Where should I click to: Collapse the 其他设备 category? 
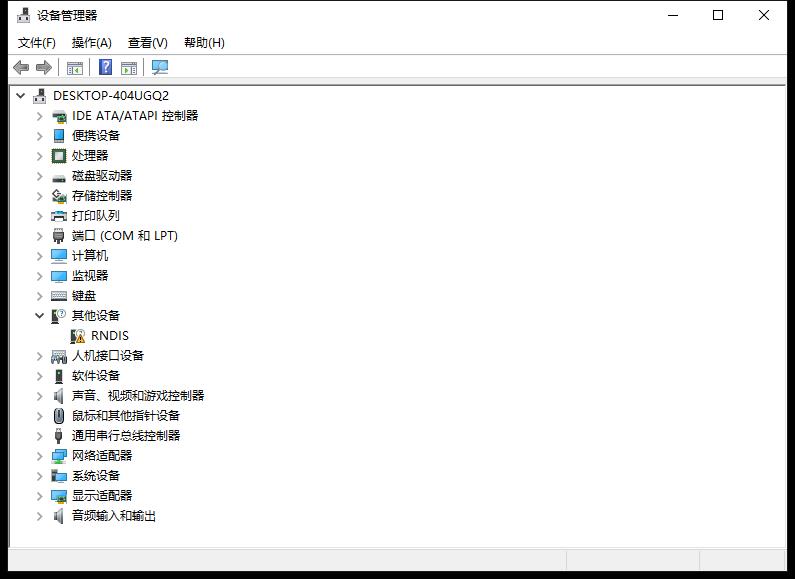40,316
